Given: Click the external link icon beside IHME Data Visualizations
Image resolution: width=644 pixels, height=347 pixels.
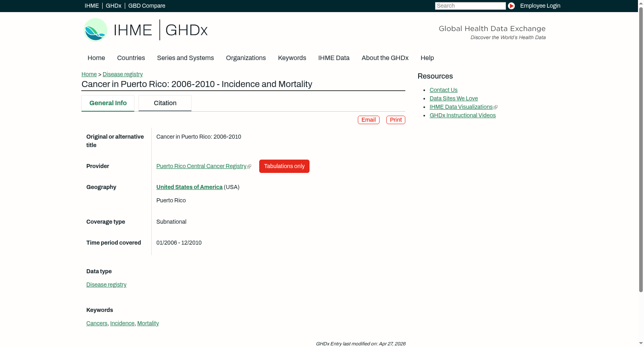Looking at the screenshot, I should coord(495,107).
